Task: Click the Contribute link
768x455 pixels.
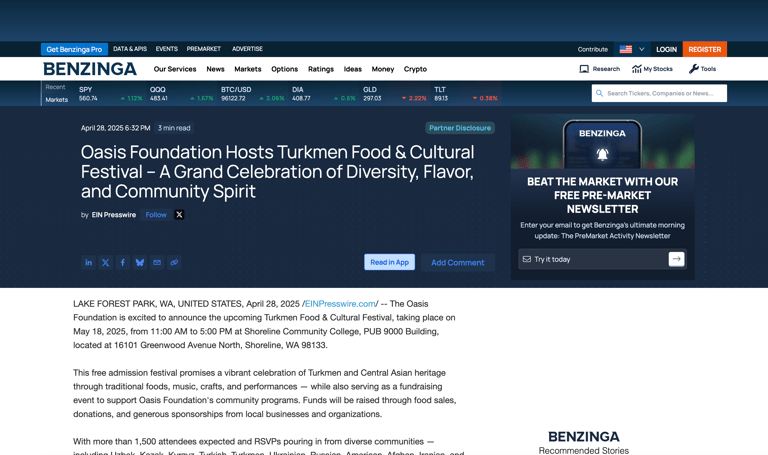Action: pos(593,49)
